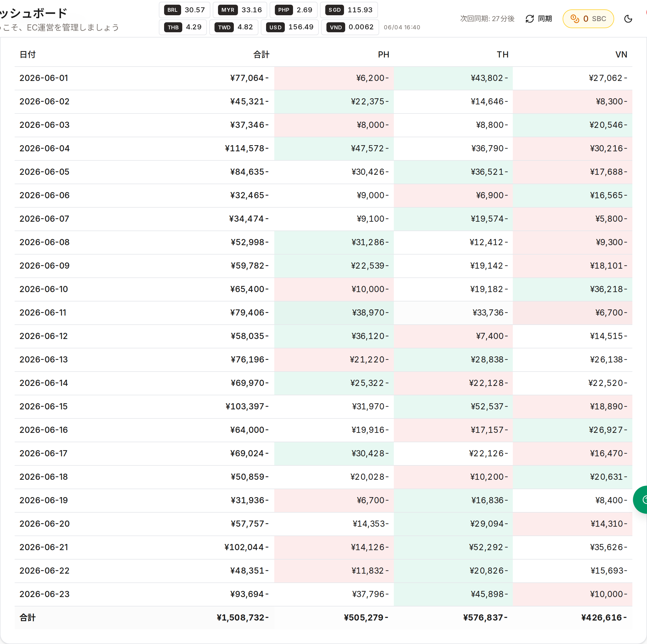Select the 2026-06-04 date row
Image resolution: width=647 pixels, height=644 pixels.
323,148
